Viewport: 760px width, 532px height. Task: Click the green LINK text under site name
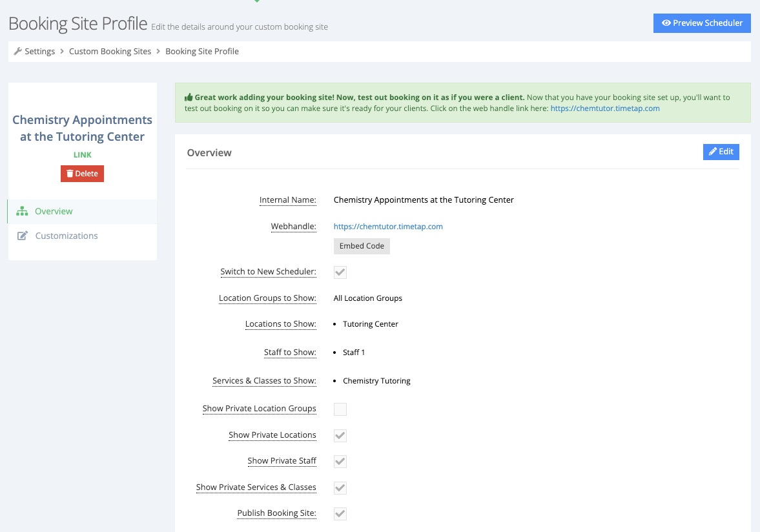pyautogui.click(x=83, y=155)
